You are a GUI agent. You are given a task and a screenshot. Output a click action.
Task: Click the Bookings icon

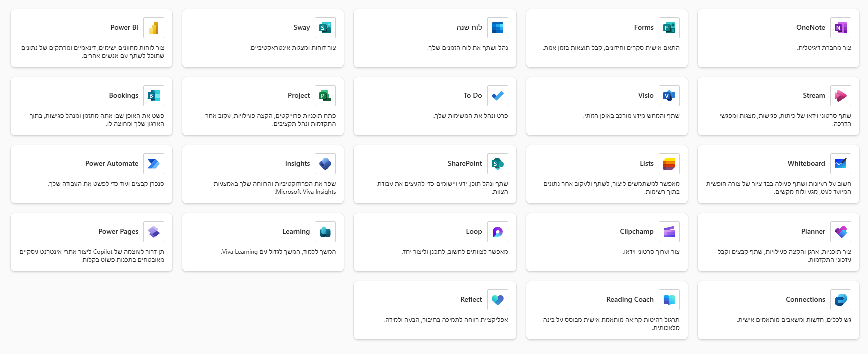(x=154, y=96)
